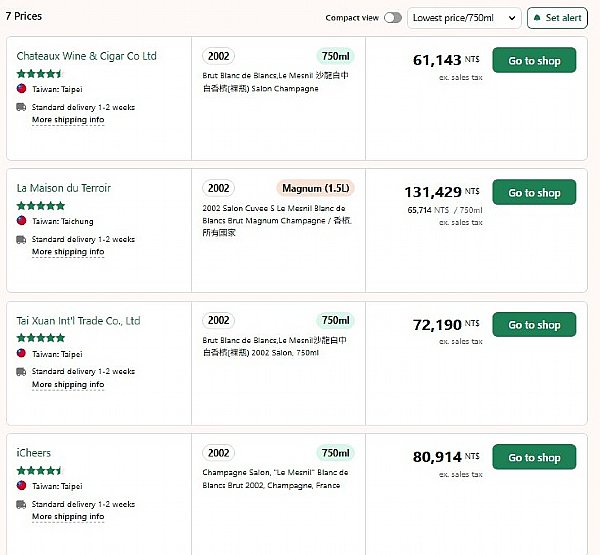Click the 2002 vintage badge in the iCheers row
The width and height of the screenshot is (600, 555).
[x=218, y=453]
